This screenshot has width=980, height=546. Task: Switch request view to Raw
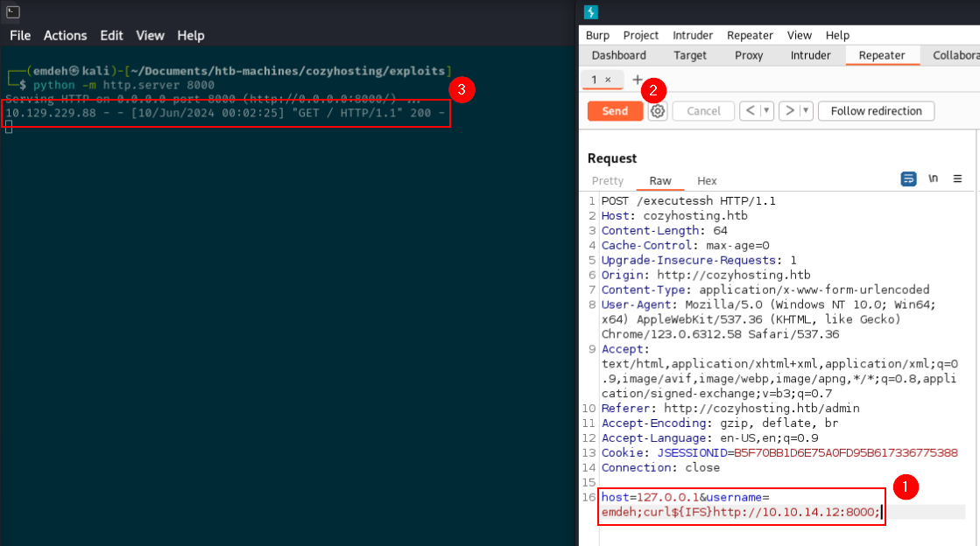click(x=660, y=180)
